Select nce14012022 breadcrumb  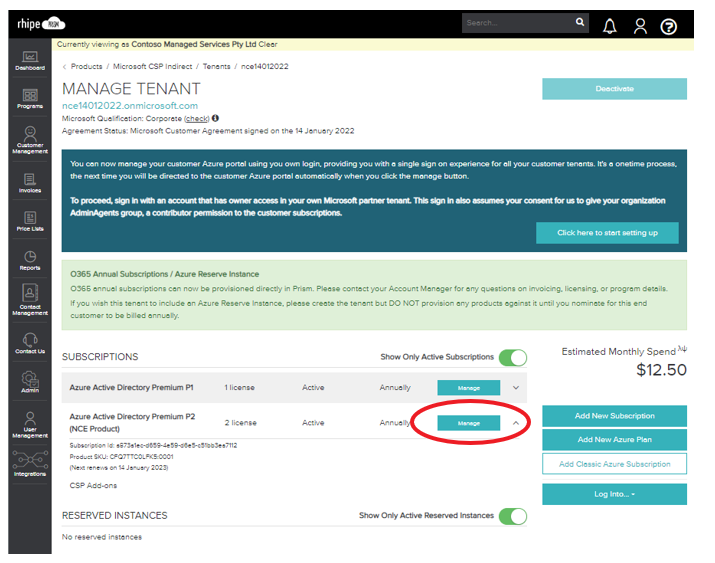point(264,67)
